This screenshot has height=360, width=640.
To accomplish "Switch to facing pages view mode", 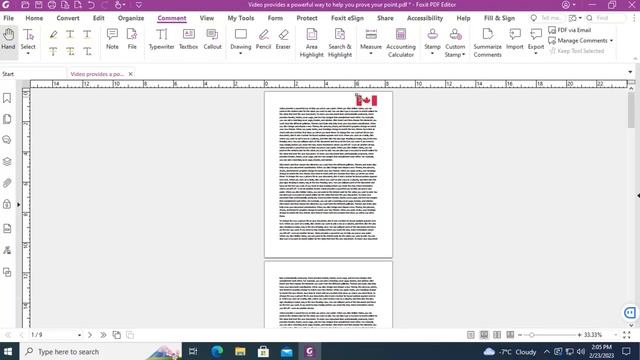I will coord(497,335).
